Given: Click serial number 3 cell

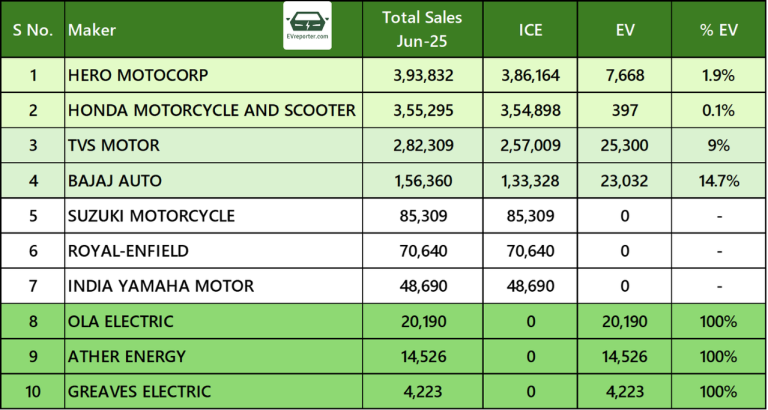Looking at the screenshot, I should click(x=33, y=146).
